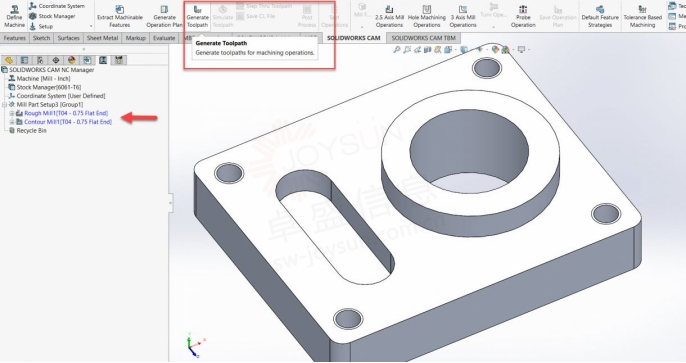Switch to the Sheet Metal tab
Viewport: 686px width, 363px height.
point(102,38)
